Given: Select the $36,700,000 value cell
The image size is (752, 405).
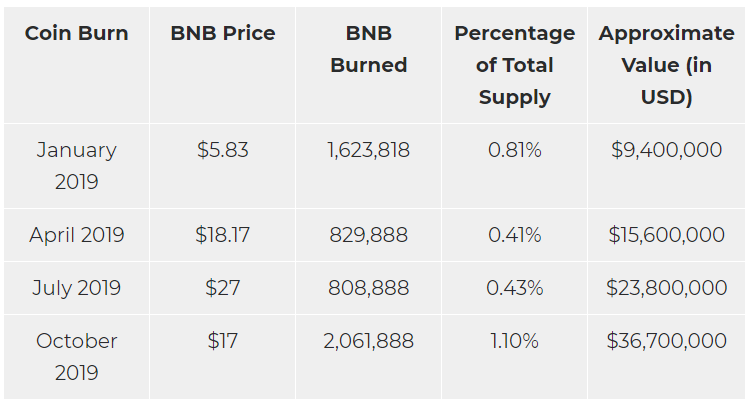Looking at the screenshot, I should click(667, 341).
